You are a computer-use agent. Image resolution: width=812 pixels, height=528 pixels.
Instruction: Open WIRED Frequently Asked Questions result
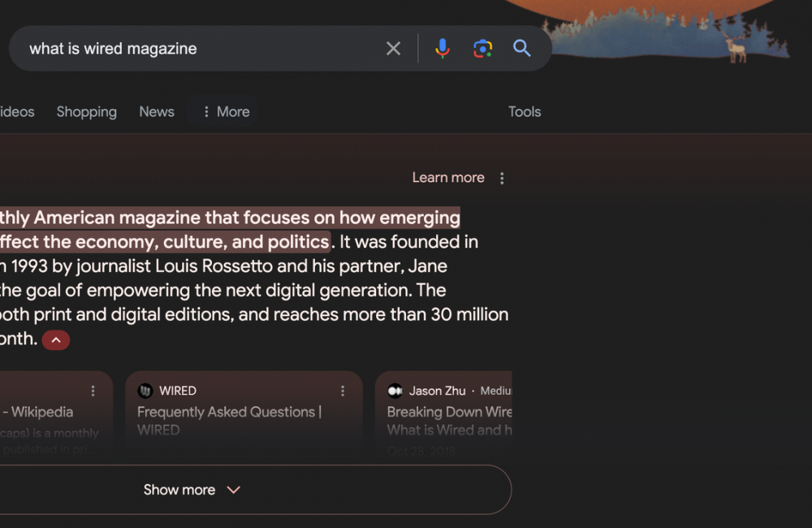coord(229,412)
